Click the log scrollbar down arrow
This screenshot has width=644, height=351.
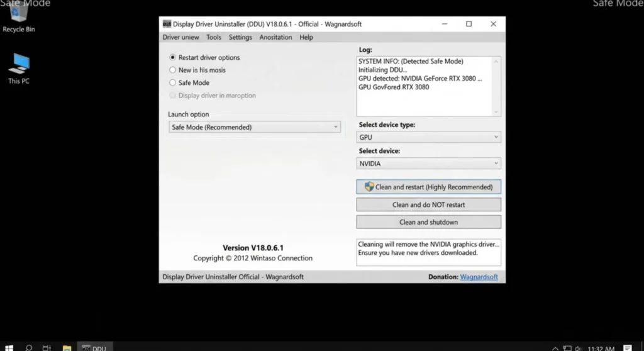(x=496, y=112)
